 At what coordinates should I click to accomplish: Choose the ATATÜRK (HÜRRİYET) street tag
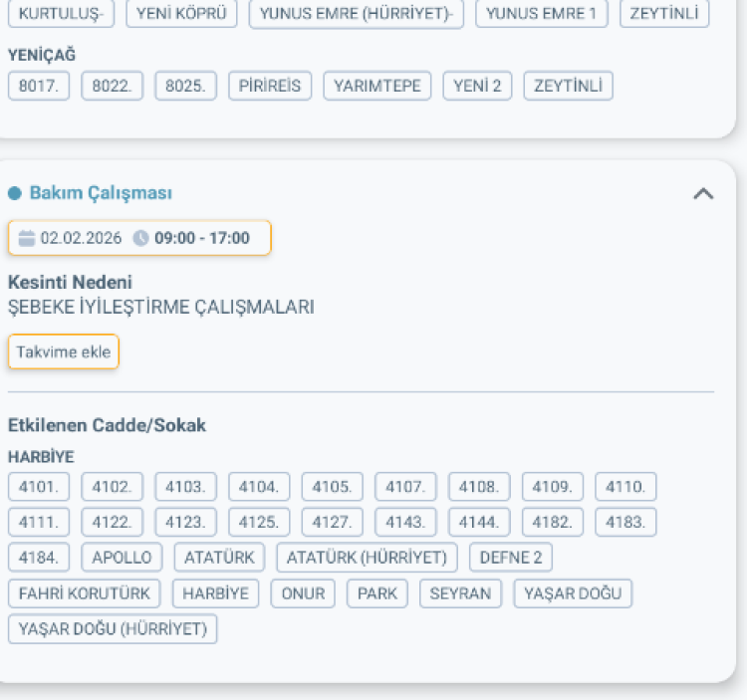(x=368, y=557)
